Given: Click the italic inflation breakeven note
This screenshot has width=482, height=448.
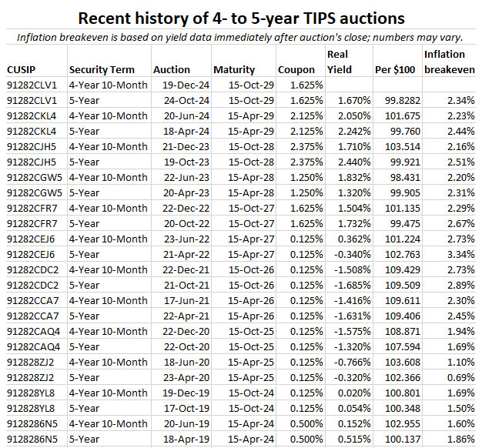Looking at the screenshot, I should click(240, 38).
